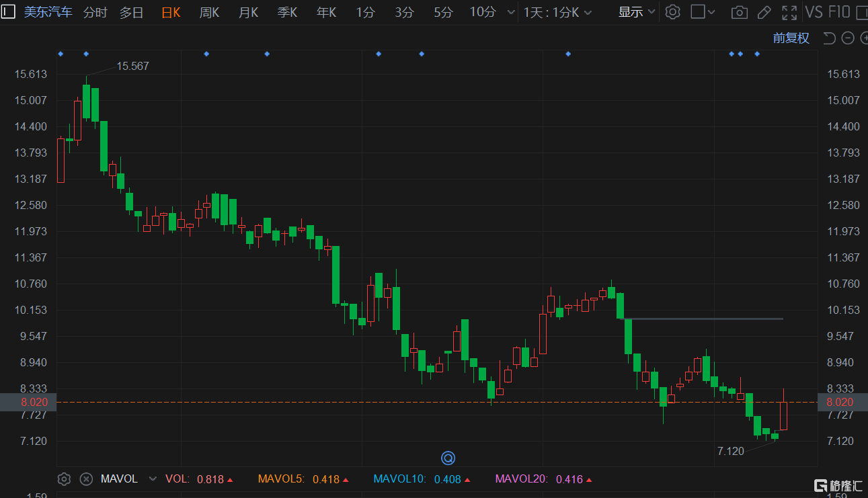Remove the MAVOL indicator with X icon

point(86,479)
